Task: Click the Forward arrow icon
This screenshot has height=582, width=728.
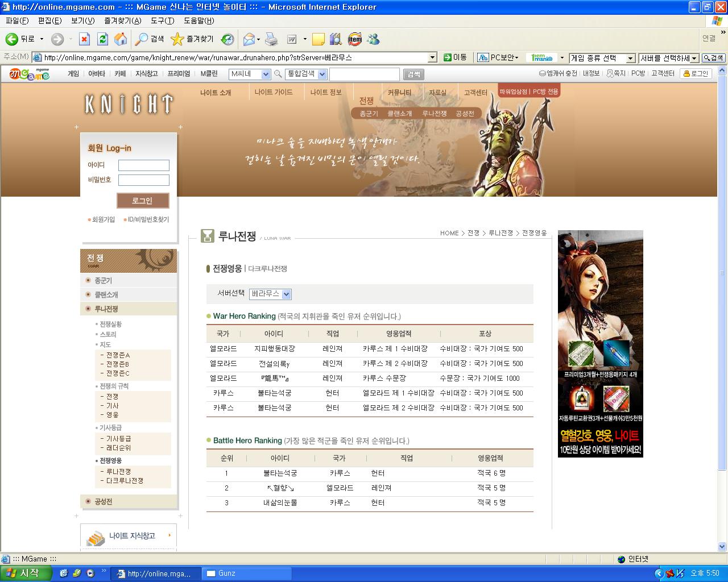Action: 57,39
